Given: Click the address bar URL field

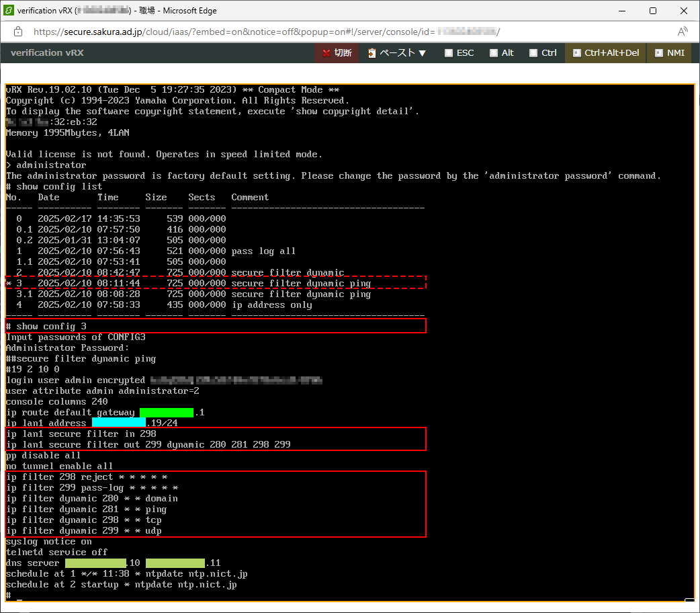Looking at the screenshot, I should coord(269,31).
